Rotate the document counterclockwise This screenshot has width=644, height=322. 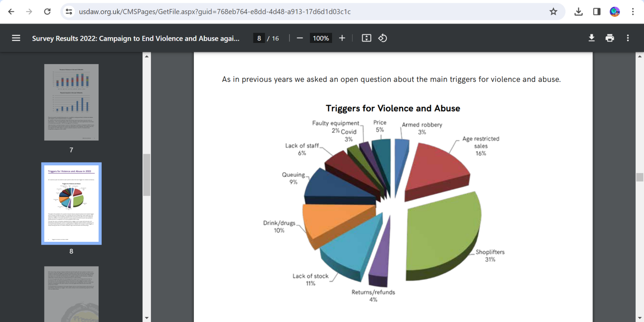[x=382, y=38]
